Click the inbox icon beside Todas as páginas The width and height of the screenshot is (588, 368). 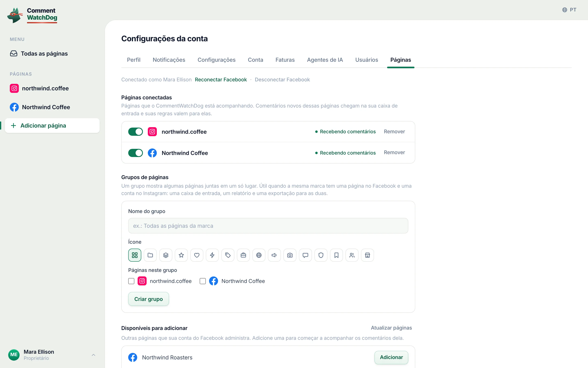pos(14,54)
